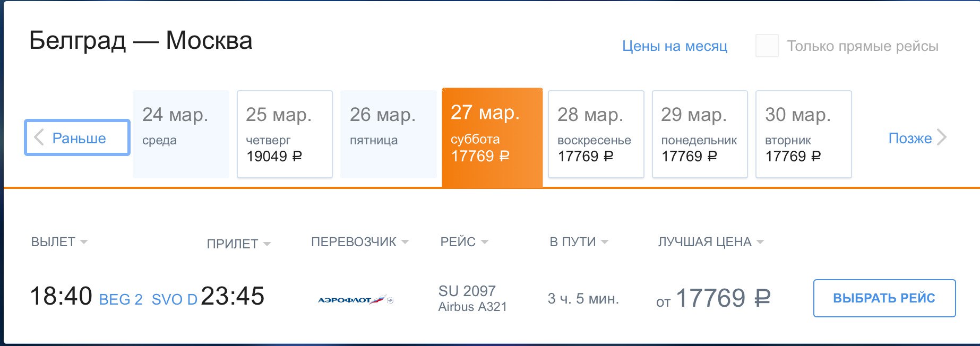
Task: Sort by ПРИЛЕТ column arrow
Action: point(267,244)
